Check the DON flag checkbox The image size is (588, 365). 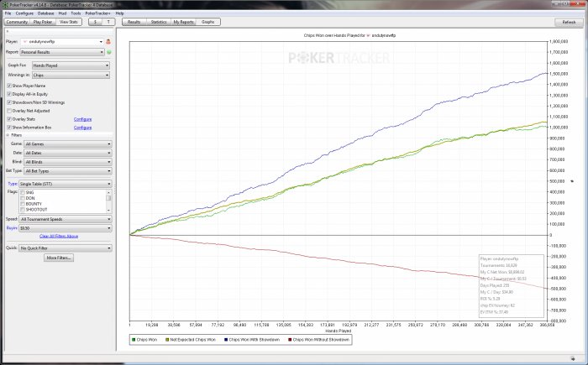(x=23, y=198)
